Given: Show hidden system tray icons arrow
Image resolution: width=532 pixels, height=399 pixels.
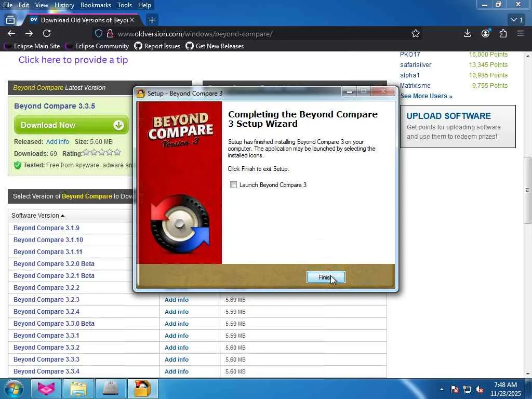Looking at the screenshot, I should (442, 389).
